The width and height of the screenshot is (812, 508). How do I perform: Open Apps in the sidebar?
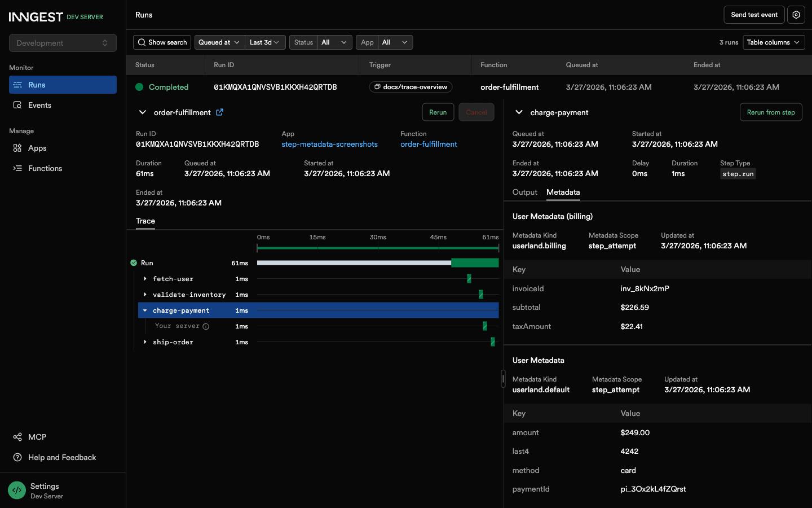[x=63, y=148]
